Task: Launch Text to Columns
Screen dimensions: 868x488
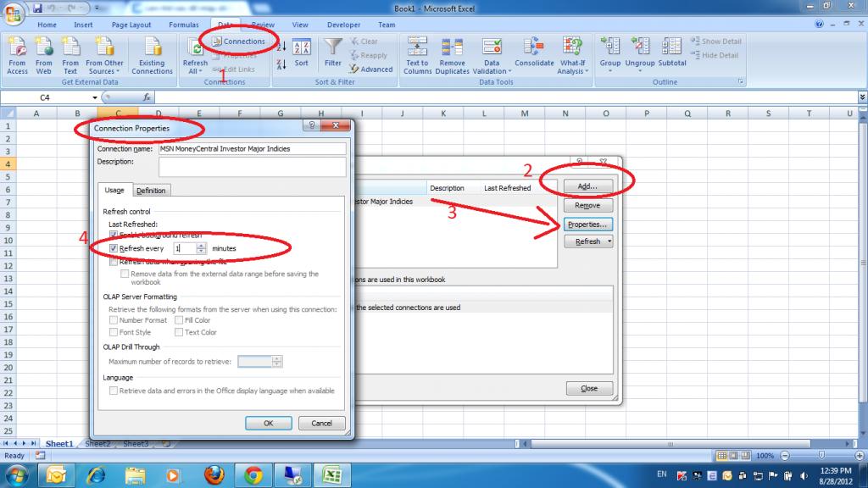Action: click(417, 56)
